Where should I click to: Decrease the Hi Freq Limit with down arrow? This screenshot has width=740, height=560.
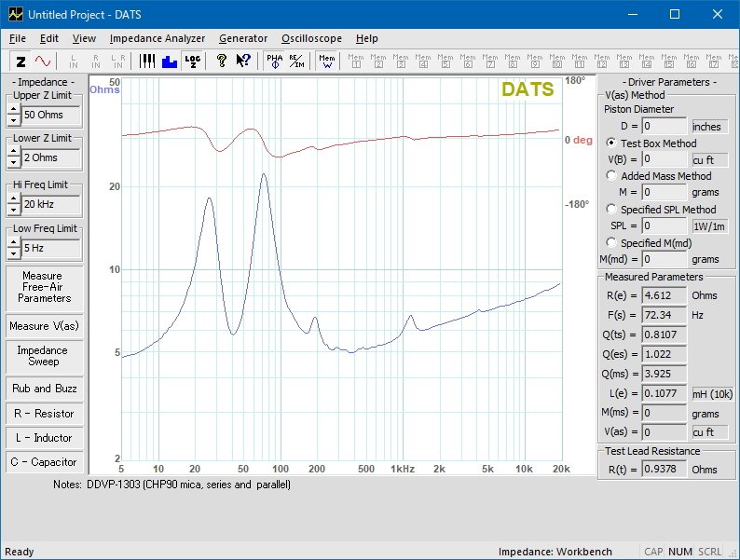pyautogui.click(x=14, y=210)
